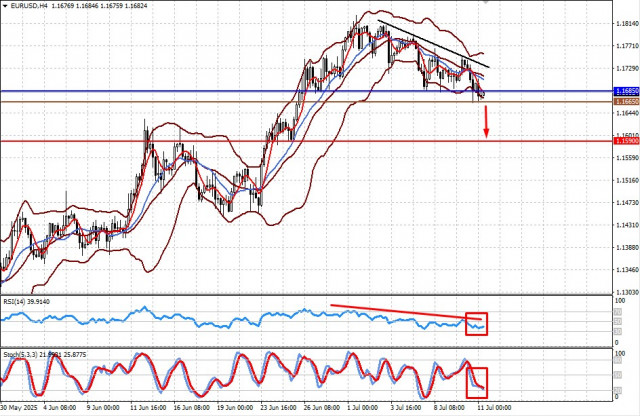Click the 1.13460 price axis label

click(x=627, y=270)
